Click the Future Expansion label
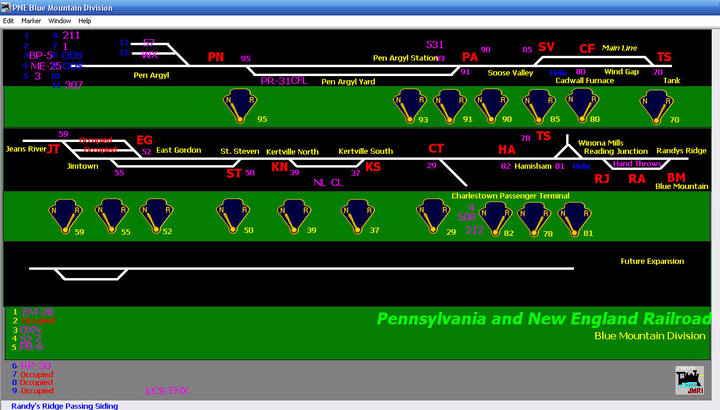 [x=652, y=261]
